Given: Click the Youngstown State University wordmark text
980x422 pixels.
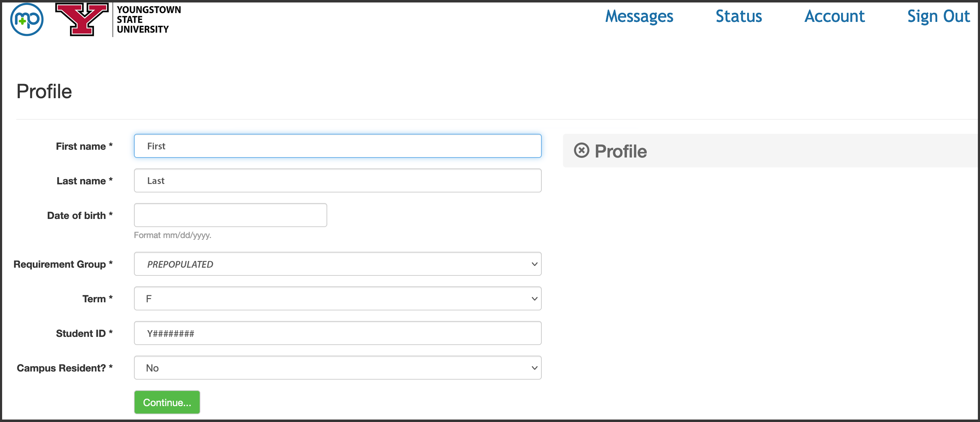Looking at the screenshot, I should (x=149, y=19).
